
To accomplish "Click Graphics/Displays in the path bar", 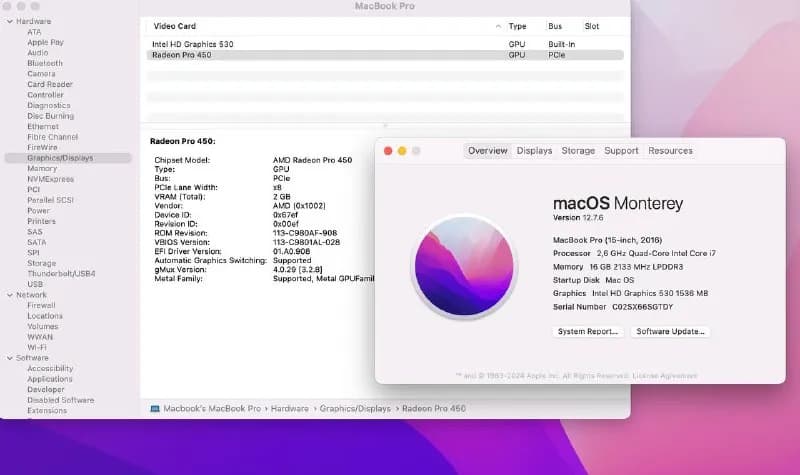I will tap(355, 409).
